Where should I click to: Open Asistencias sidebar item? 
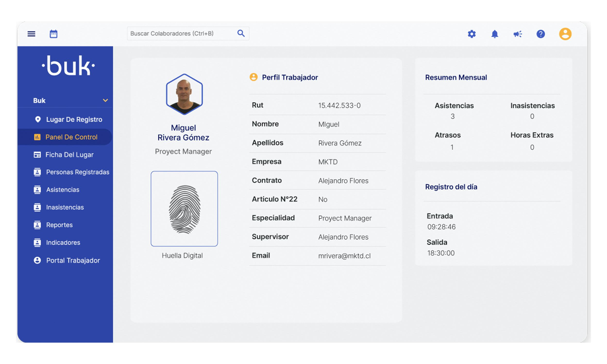[63, 190]
